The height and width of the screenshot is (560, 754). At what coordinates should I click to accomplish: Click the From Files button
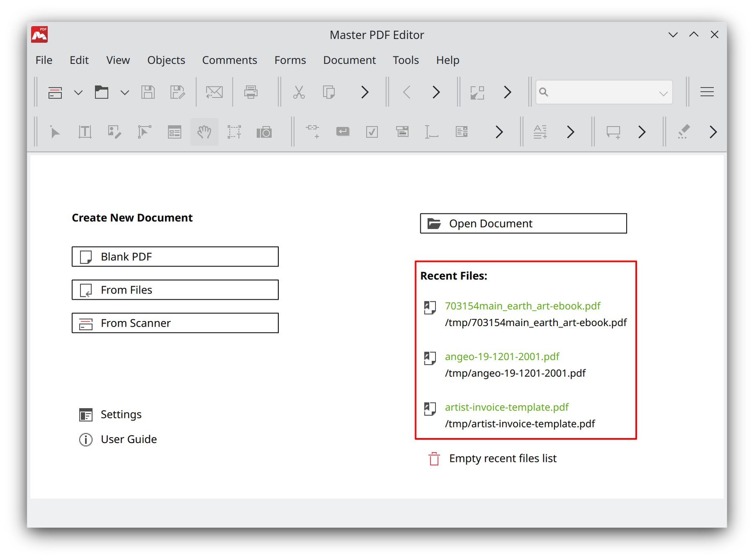175,290
